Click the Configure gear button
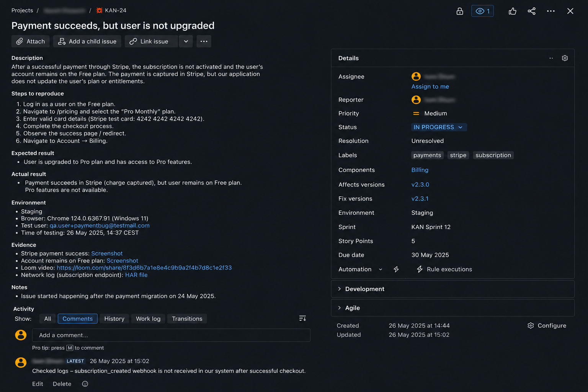Image resolution: width=588 pixels, height=392 pixels. (547, 326)
